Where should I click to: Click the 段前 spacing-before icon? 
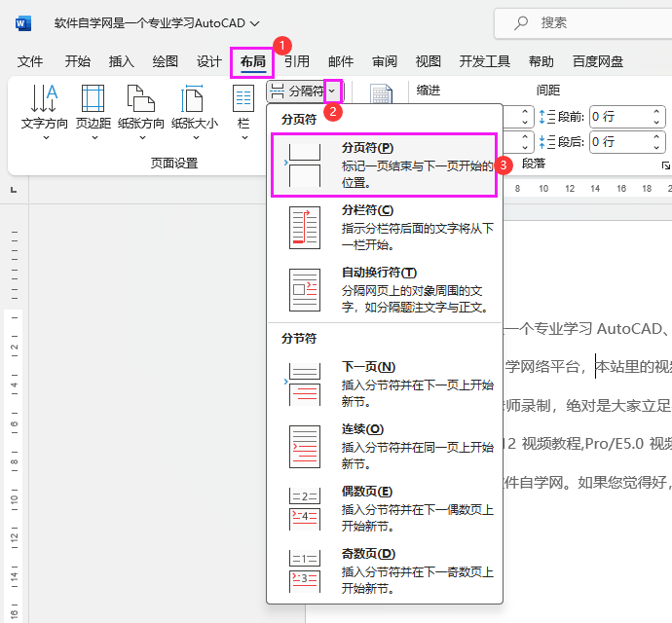click(547, 117)
